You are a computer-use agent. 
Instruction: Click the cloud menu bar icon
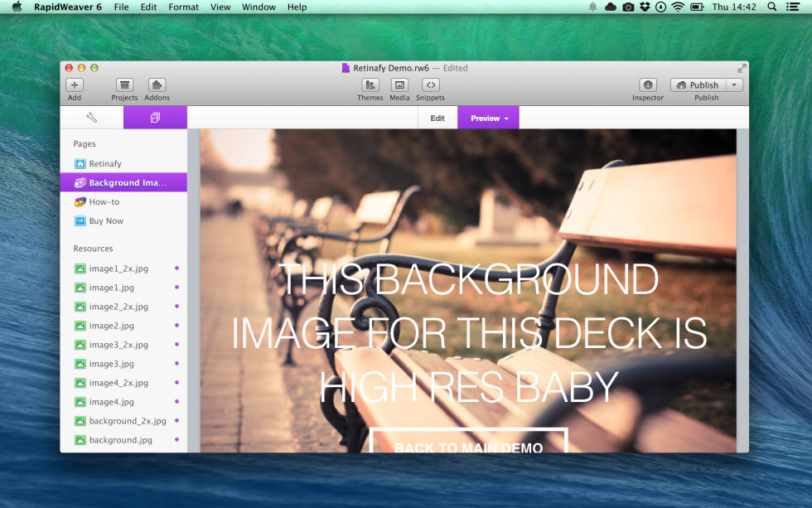pyautogui.click(x=611, y=7)
